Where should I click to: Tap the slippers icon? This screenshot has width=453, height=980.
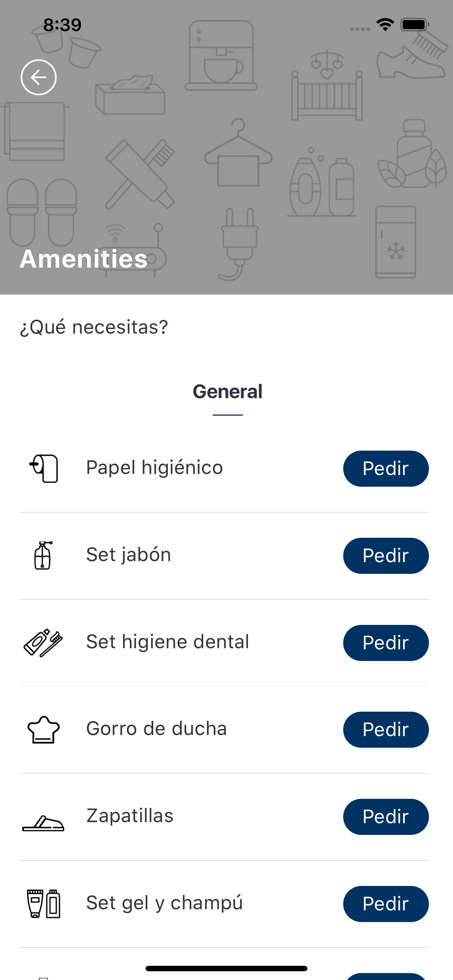43,824
